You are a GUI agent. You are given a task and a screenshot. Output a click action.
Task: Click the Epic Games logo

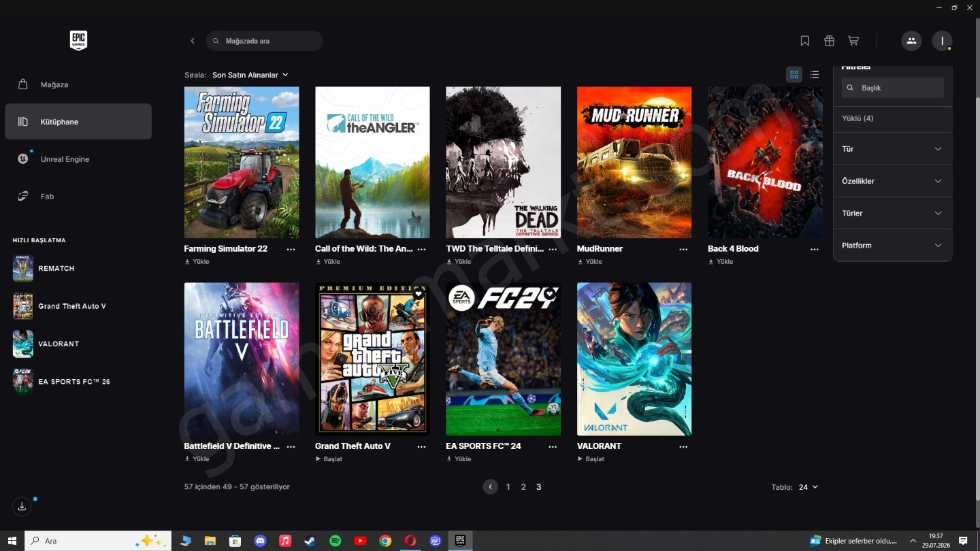[78, 41]
